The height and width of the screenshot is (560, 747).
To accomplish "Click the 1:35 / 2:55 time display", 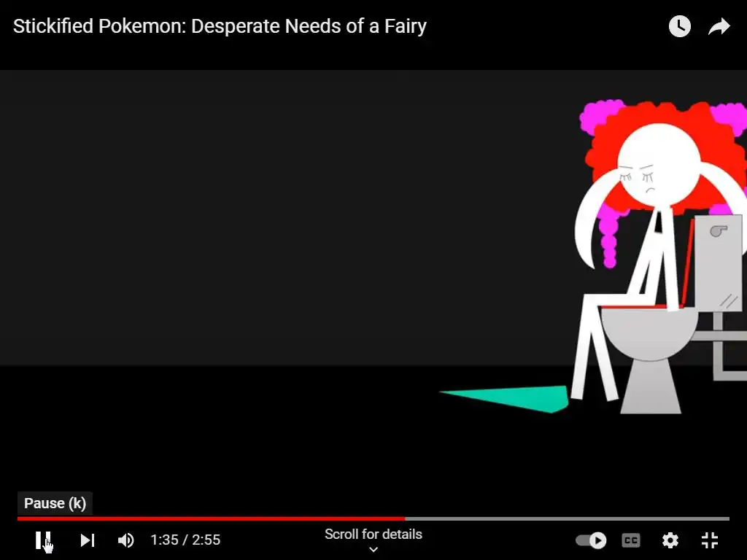I will (x=185, y=540).
